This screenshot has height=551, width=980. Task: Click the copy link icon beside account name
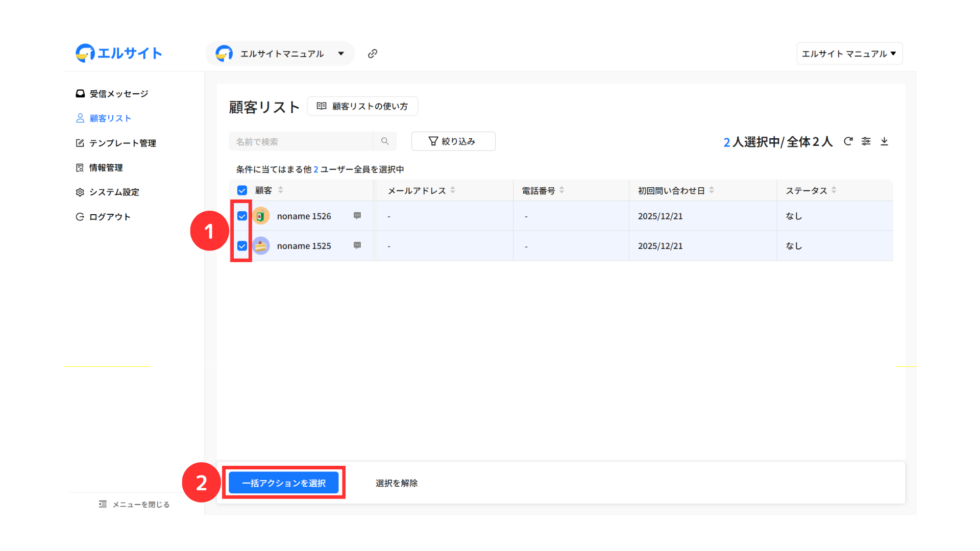click(x=373, y=54)
